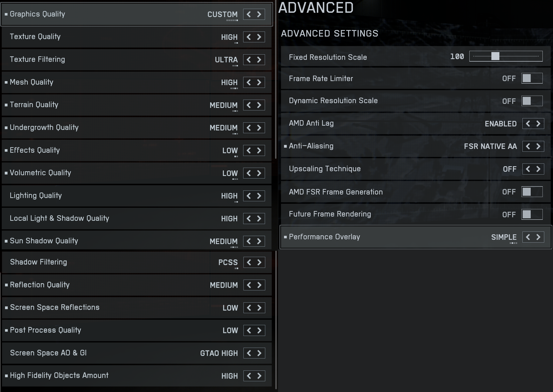
Task: Click the ENABLED value for AMD Anti Lag
Action: (501, 124)
